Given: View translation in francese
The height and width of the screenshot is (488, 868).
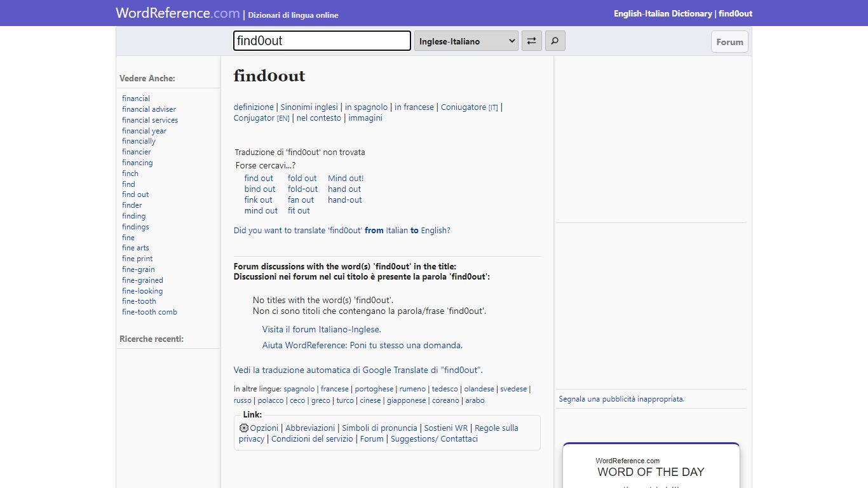Looking at the screenshot, I should point(414,107).
